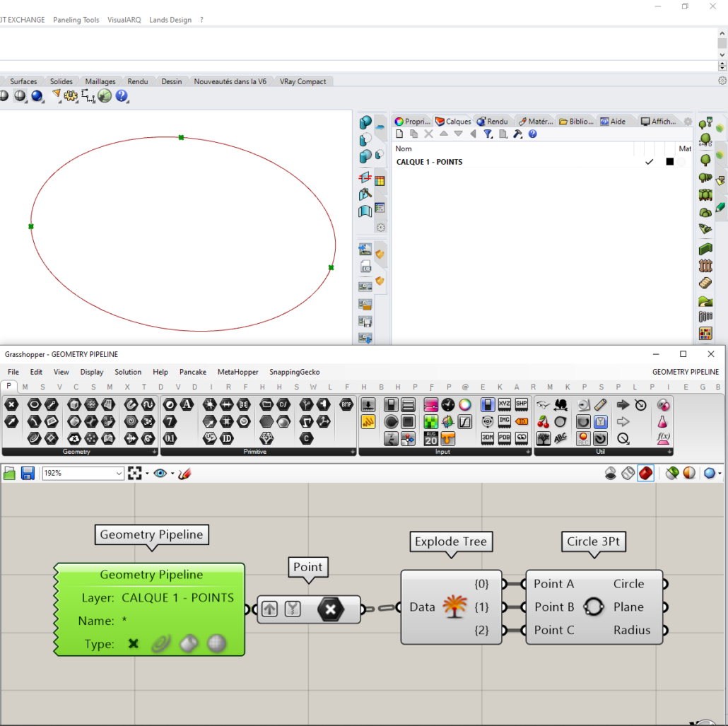Image resolution: width=728 pixels, height=726 pixels.
Task: Enable shaded preview with the red hexagon icon
Action: click(x=646, y=473)
